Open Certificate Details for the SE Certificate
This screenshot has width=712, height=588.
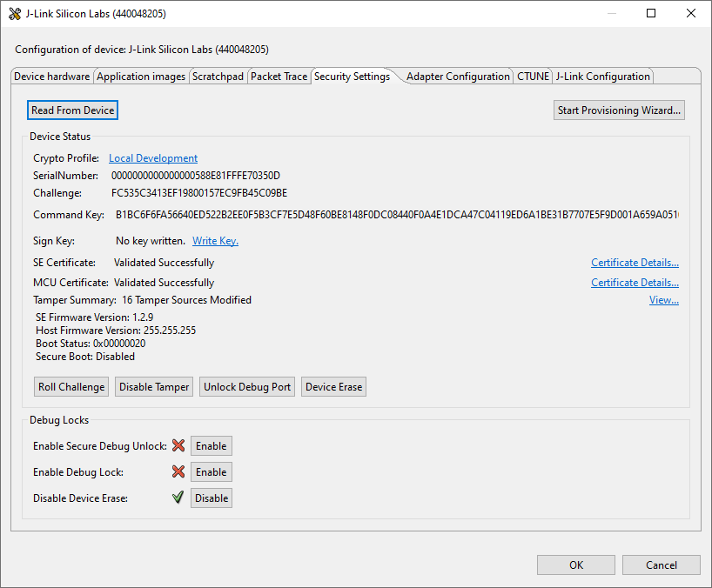635,262
